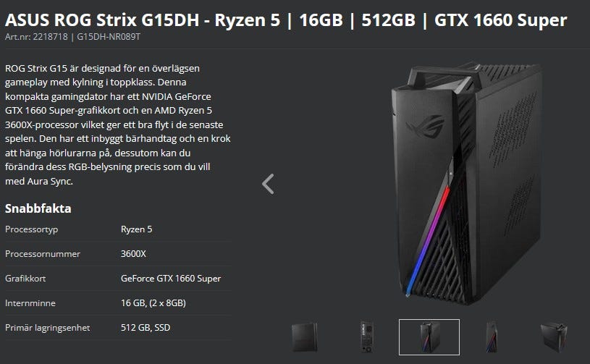The width and height of the screenshot is (590, 364).
Task: Open the last thumbnail showing top angle
Action: point(554,337)
